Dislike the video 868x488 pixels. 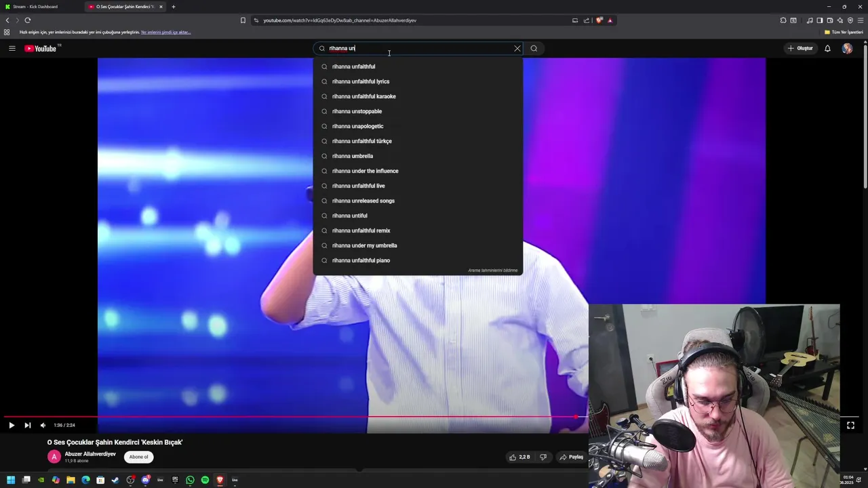(x=542, y=457)
